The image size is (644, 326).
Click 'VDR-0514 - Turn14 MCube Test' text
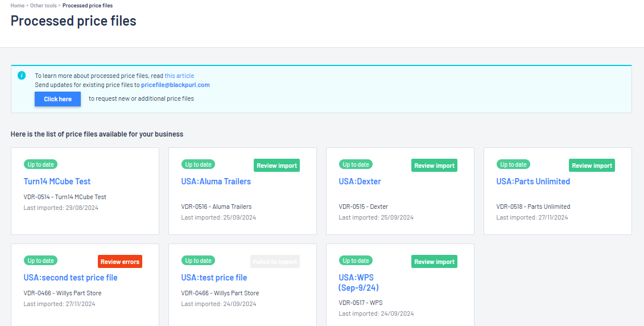(x=65, y=197)
